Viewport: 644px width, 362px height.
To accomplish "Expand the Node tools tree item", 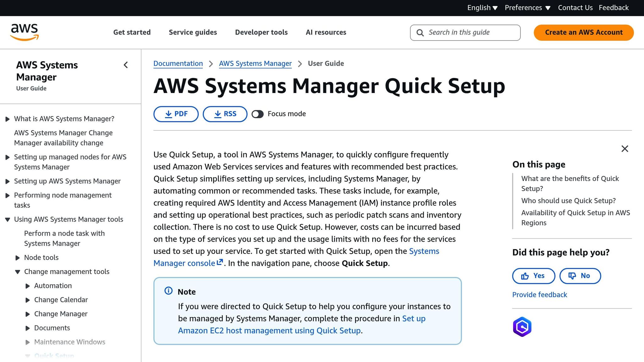I will click(18, 258).
